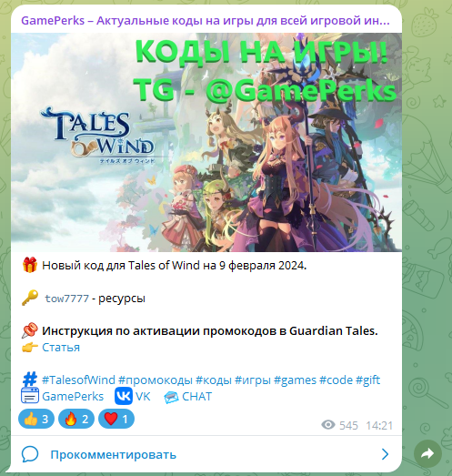The height and width of the screenshot is (476, 452).
Task: Open the comment bubble icon
Action: [30, 454]
